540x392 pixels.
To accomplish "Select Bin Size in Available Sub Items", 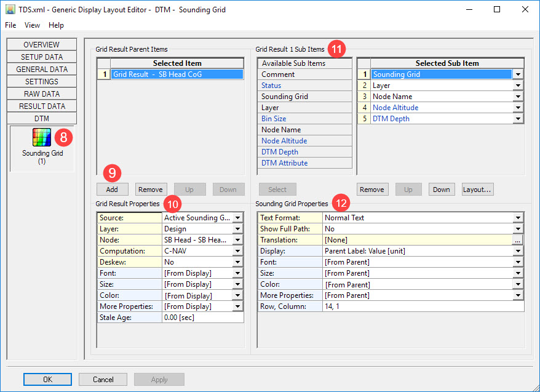I will pyautogui.click(x=274, y=119).
